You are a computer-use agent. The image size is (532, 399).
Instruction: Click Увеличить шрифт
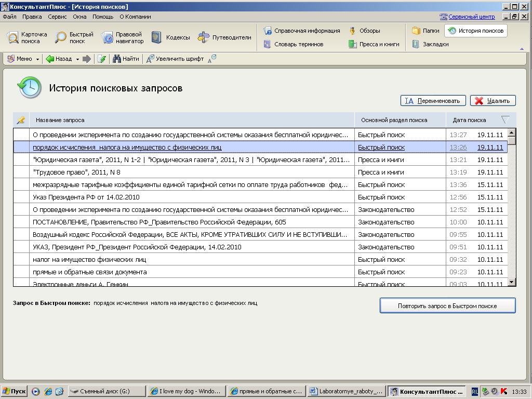(175, 59)
